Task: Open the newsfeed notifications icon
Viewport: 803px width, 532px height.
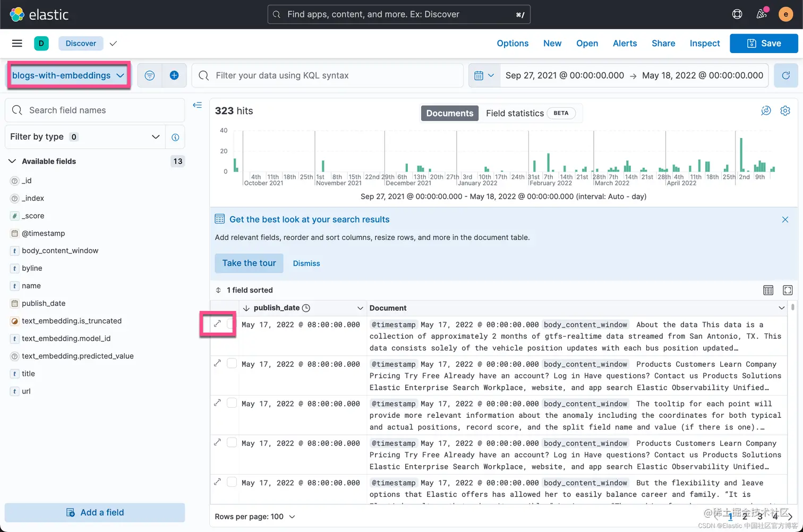Action: 762,14
